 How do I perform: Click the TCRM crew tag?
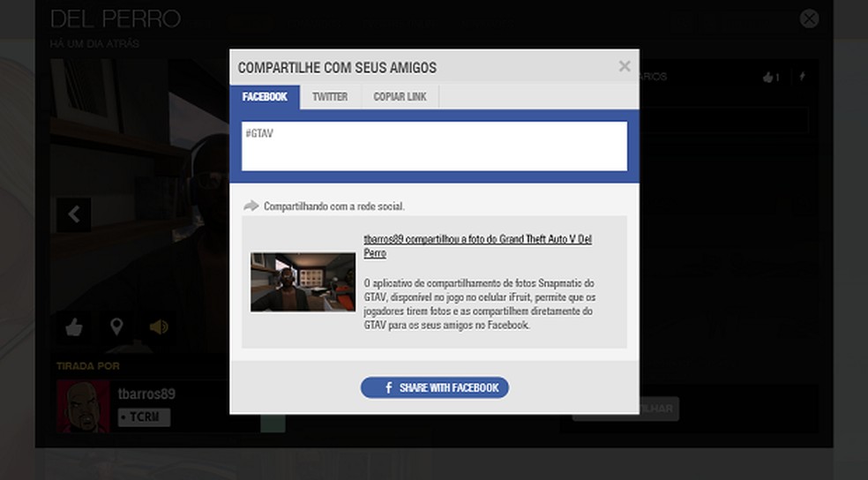point(144,417)
